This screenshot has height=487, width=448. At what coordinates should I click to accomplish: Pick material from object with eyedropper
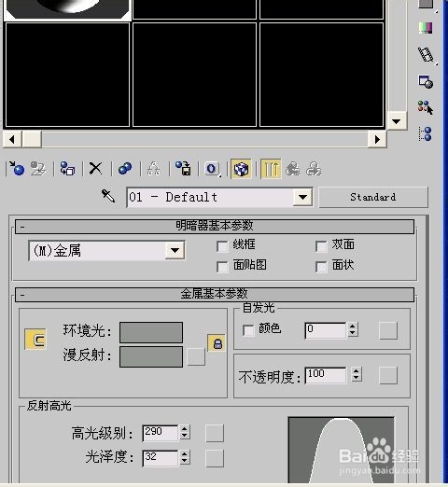click(x=108, y=196)
